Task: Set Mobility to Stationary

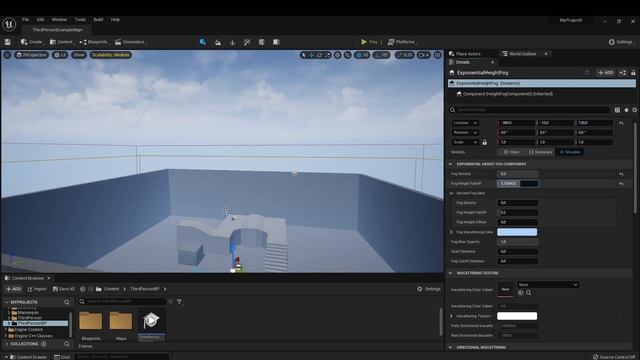Action: click(x=540, y=152)
